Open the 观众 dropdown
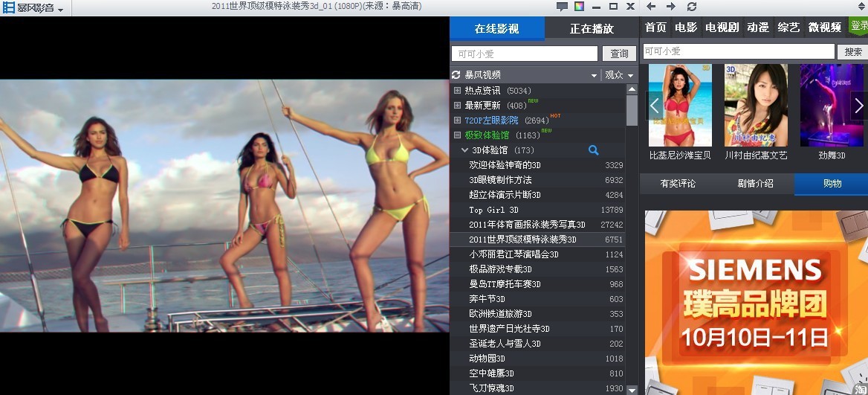This screenshot has height=395, width=868. click(x=618, y=75)
